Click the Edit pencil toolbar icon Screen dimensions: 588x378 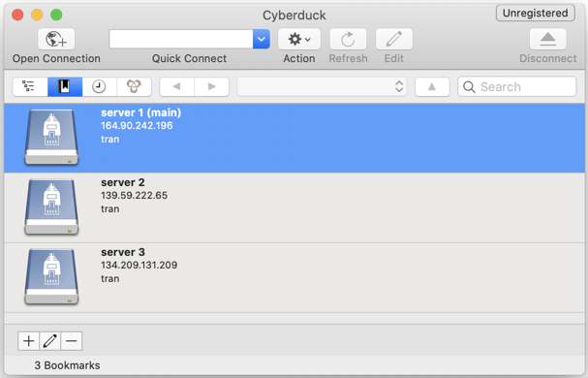point(393,39)
